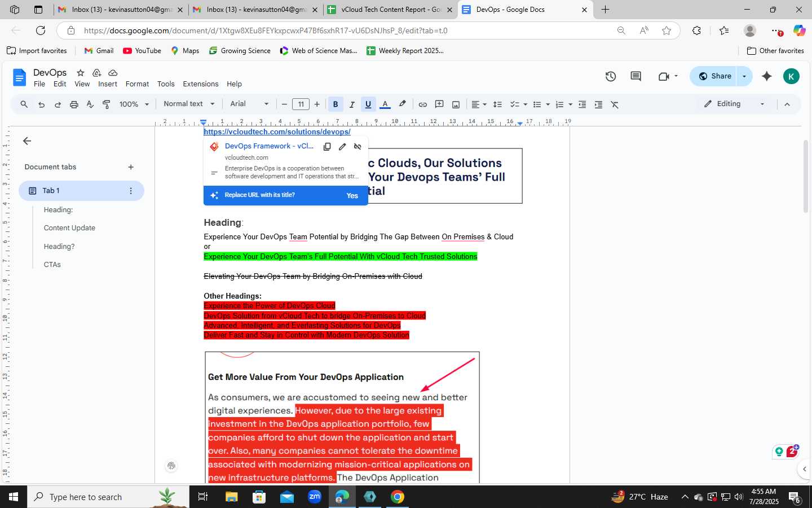Decrease the paragraph indent
Viewport: 812px width, 508px height.
pyautogui.click(x=582, y=104)
